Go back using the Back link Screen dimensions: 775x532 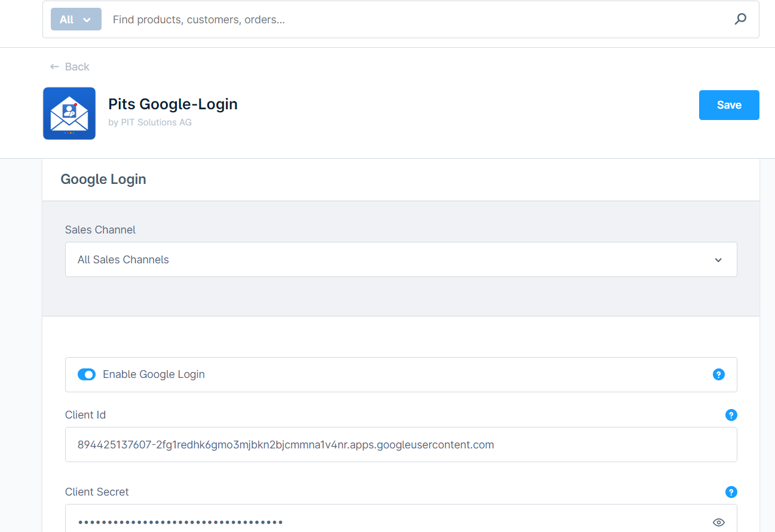point(69,67)
